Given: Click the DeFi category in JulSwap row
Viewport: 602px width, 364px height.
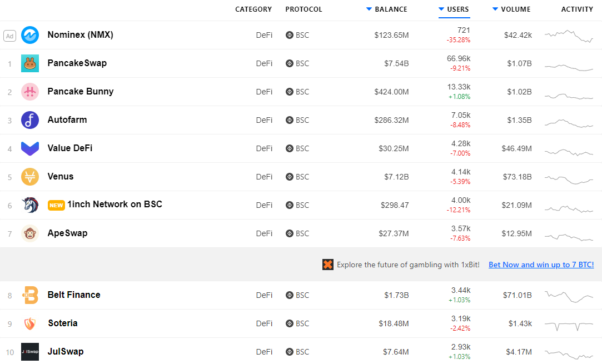Looking at the screenshot, I should (264, 352).
